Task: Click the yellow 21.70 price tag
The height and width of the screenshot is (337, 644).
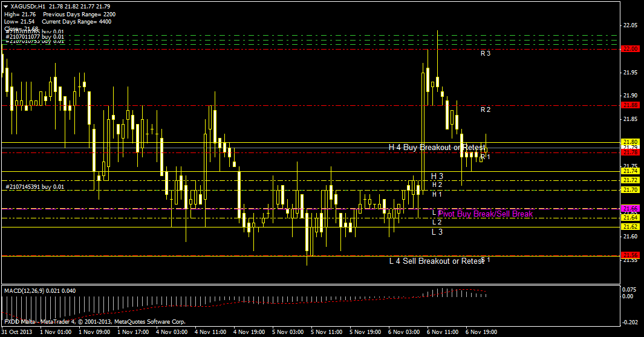Action: (x=631, y=190)
